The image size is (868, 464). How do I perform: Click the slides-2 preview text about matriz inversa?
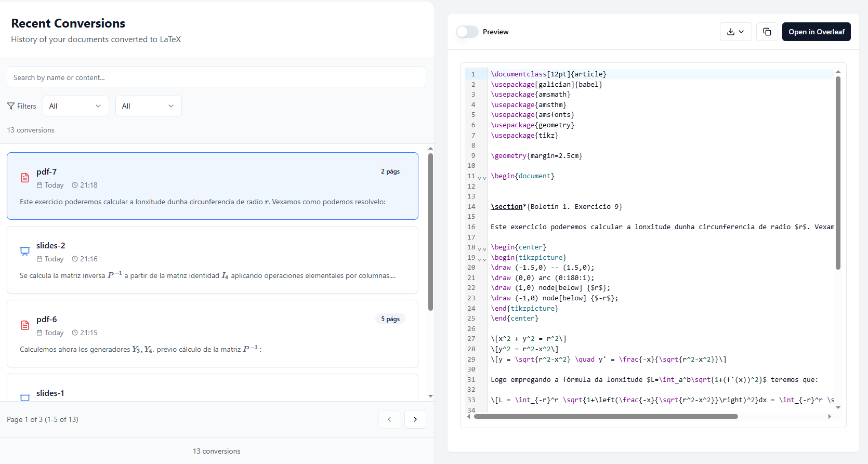(208, 275)
